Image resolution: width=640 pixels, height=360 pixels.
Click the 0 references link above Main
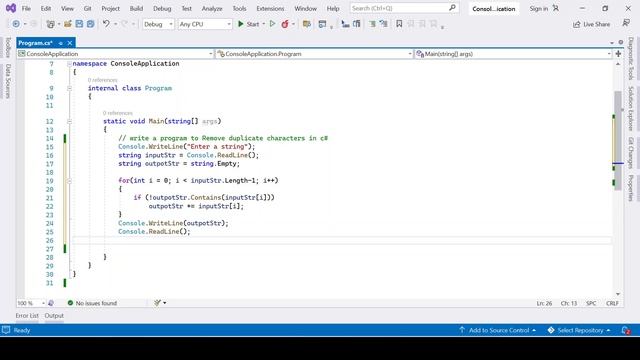pyautogui.click(x=118, y=113)
